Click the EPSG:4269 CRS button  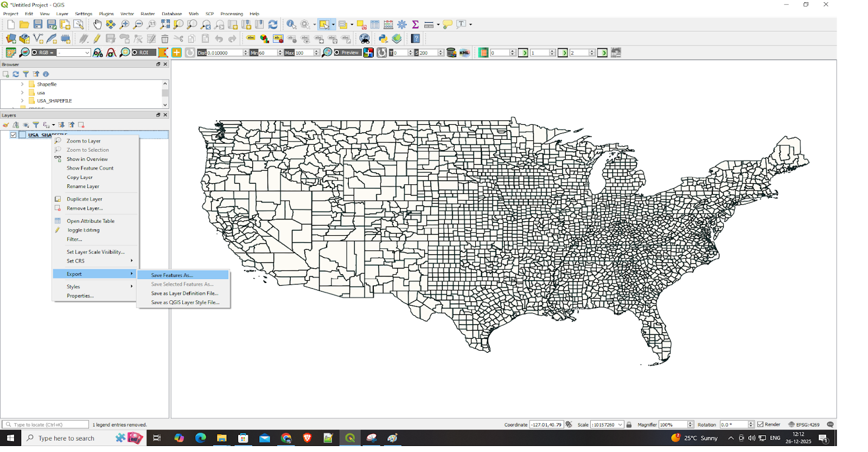804,424
